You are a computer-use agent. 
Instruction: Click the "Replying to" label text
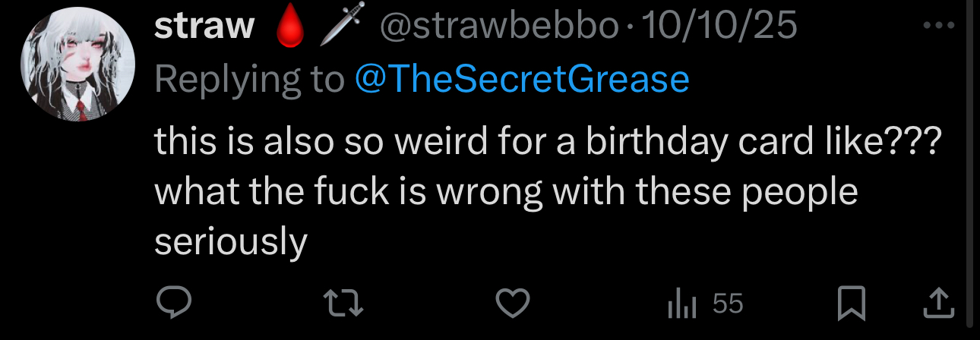249,80
